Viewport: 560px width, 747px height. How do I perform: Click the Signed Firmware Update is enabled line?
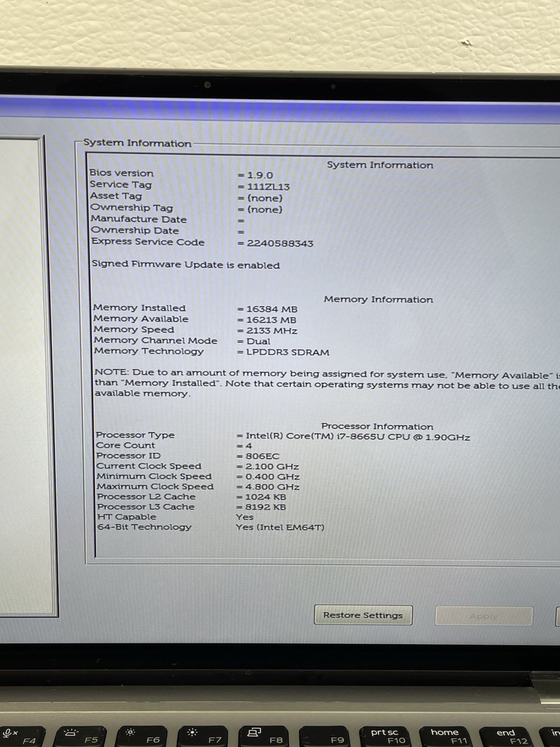click(186, 264)
